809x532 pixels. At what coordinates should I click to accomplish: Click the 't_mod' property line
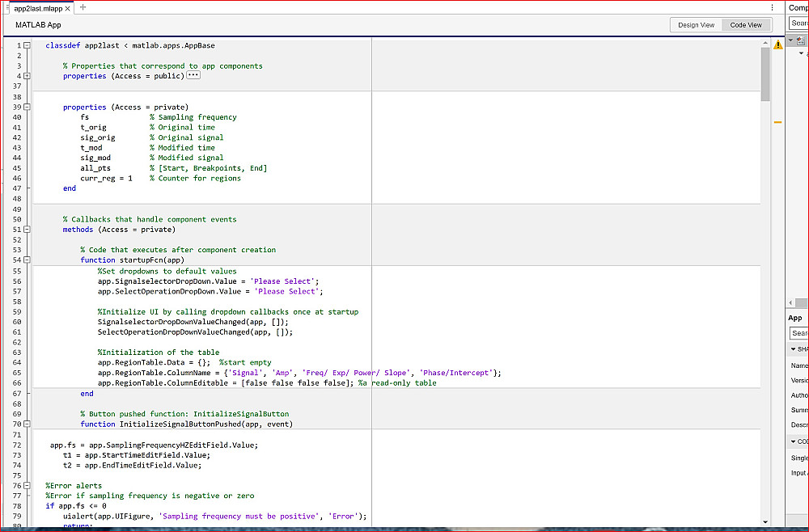coord(147,147)
